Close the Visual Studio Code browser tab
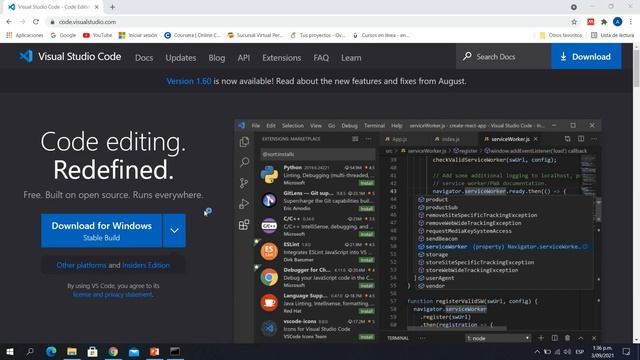 97,7
